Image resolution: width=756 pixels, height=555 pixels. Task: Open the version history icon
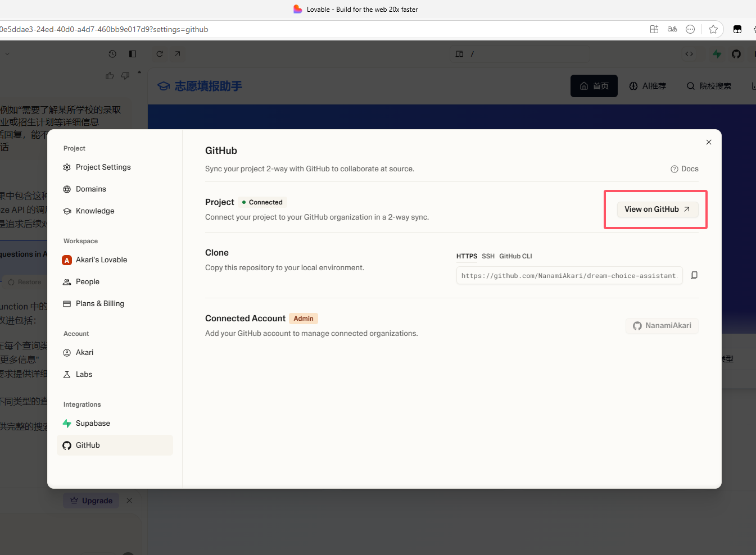tap(112, 54)
